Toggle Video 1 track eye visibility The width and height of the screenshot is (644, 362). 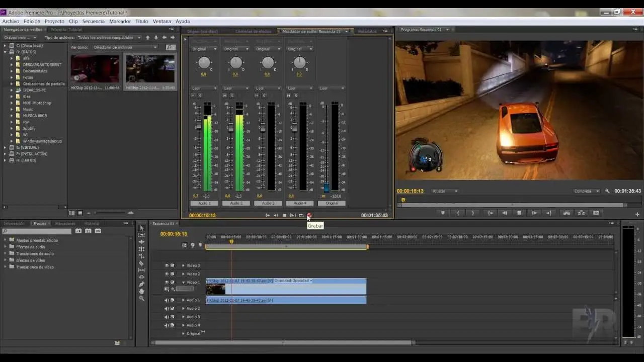167,282
